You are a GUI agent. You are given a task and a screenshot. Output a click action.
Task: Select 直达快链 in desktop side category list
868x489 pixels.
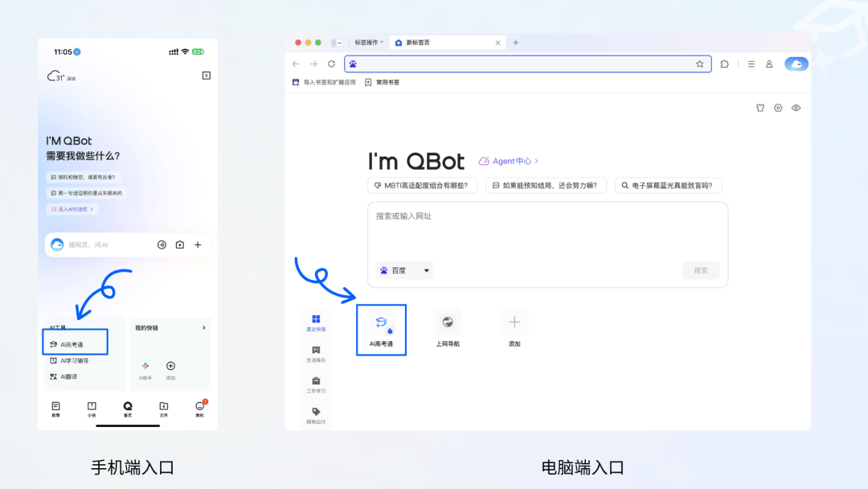316,323
